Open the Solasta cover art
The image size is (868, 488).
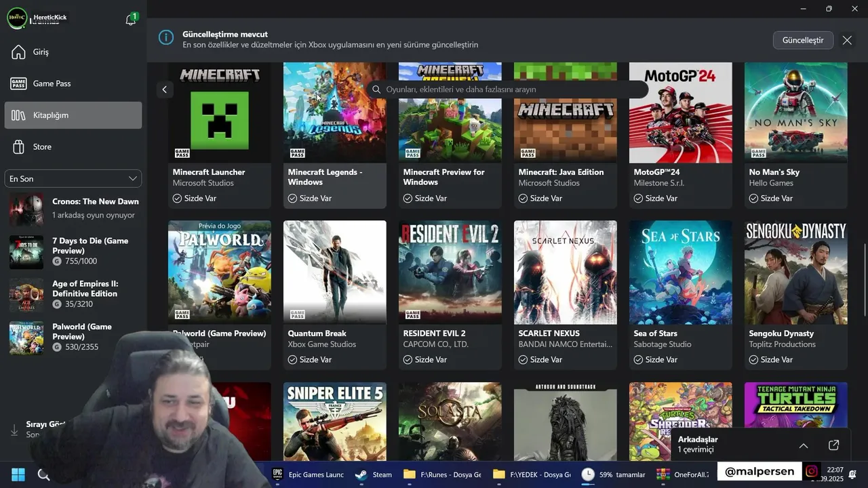pos(450,422)
